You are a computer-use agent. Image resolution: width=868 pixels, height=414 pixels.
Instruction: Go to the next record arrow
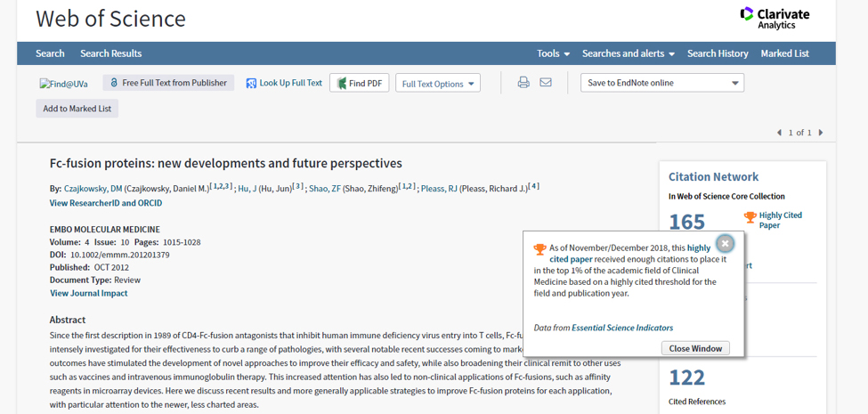[821, 133]
